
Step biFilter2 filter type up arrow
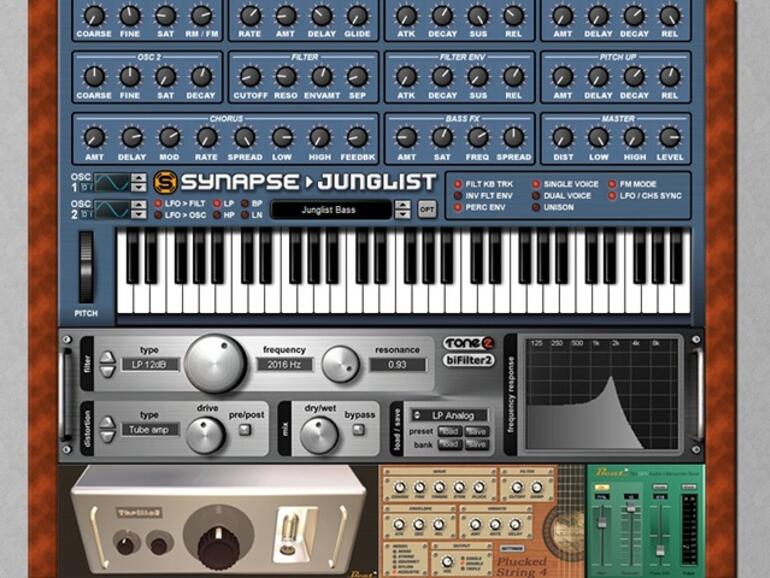(x=108, y=357)
